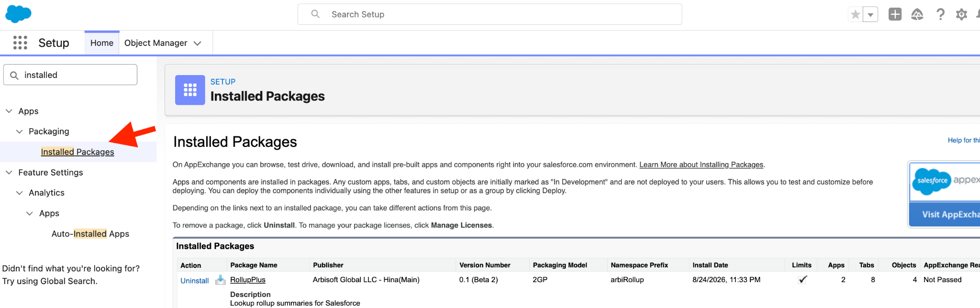The width and height of the screenshot is (980, 308).
Task: Open the Object Manager tab
Action: (156, 43)
